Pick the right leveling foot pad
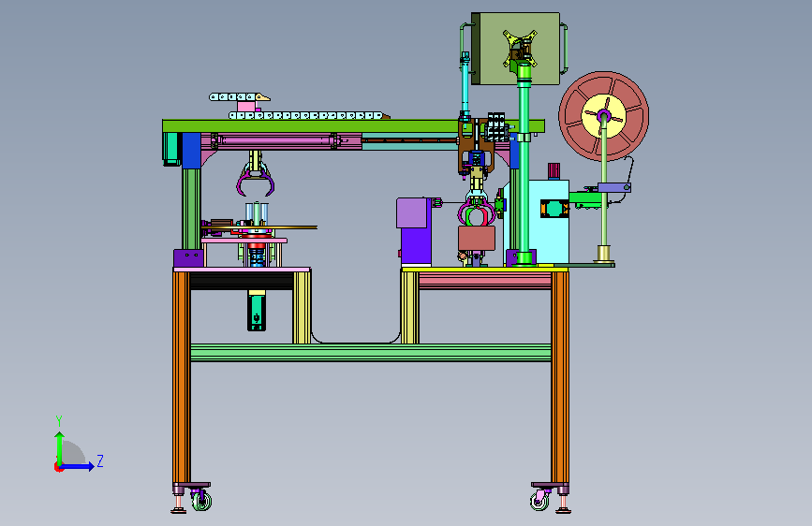 click(564, 511)
